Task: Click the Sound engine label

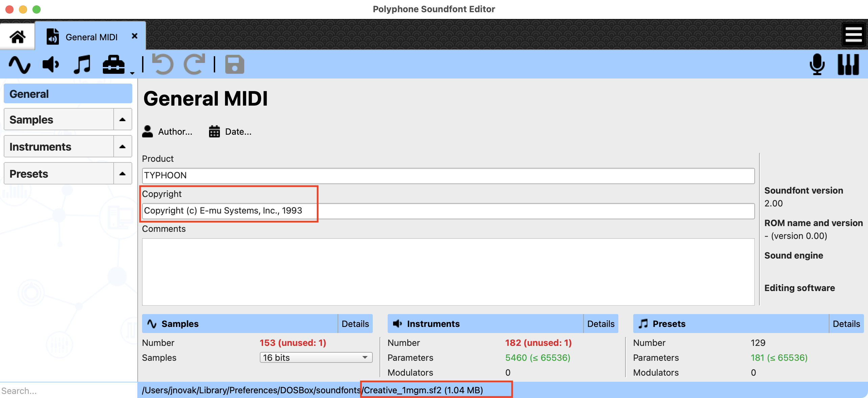Action: (x=794, y=256)
